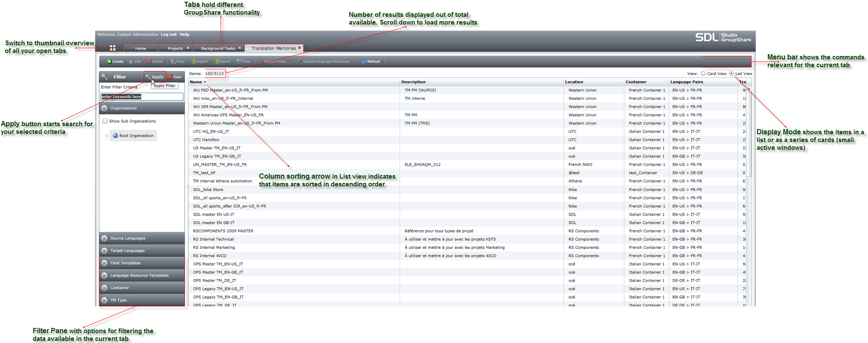Select the row RSCOMPONENTS 2009 MASTER

tap(467, 231)
